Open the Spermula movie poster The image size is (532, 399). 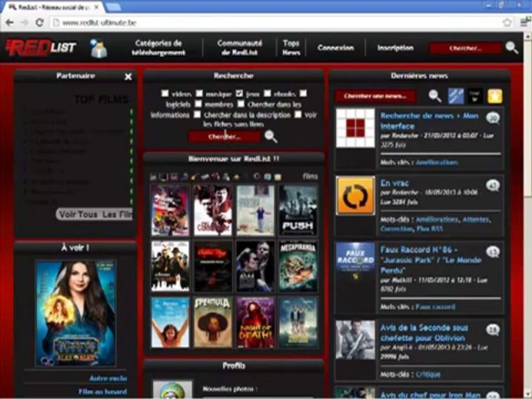pyautogui.click(x=212, y=323)
